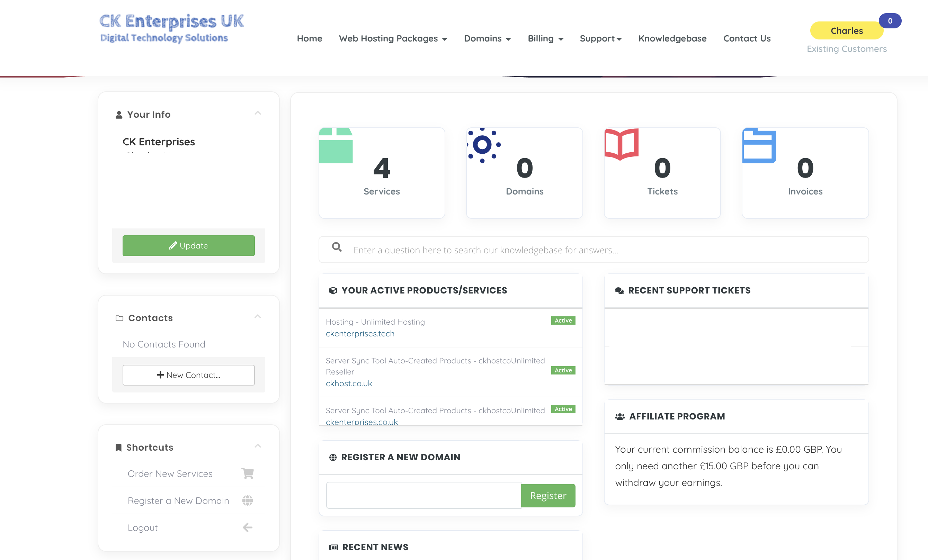This screenshot has height=560, width=928.
Task: Open the Billing dropdown menu
Action: (545, 38)
